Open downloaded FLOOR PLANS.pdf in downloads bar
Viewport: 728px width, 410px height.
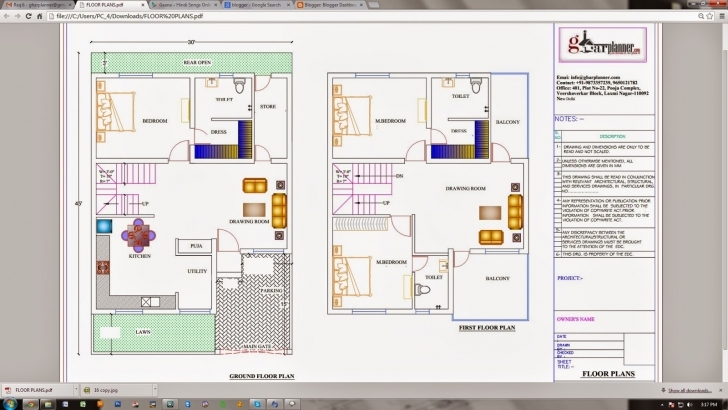pyautogui.click(x=37, y=390)
